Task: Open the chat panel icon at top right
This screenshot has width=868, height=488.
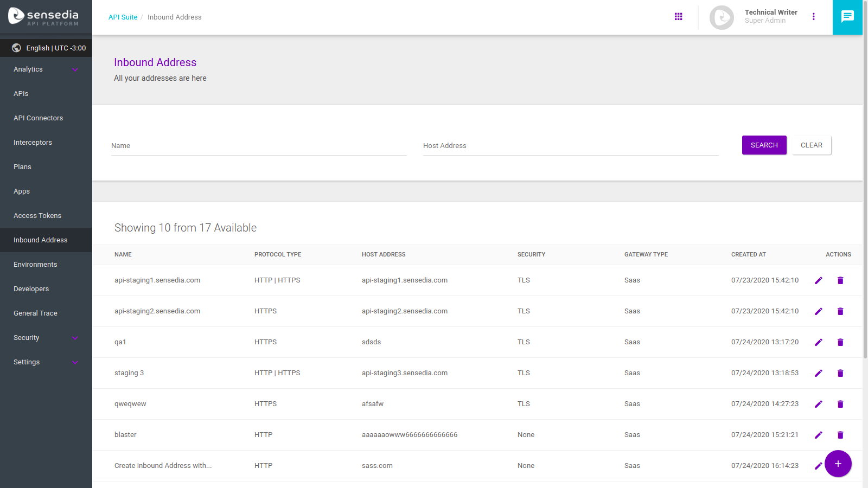Action: (847, 16)
